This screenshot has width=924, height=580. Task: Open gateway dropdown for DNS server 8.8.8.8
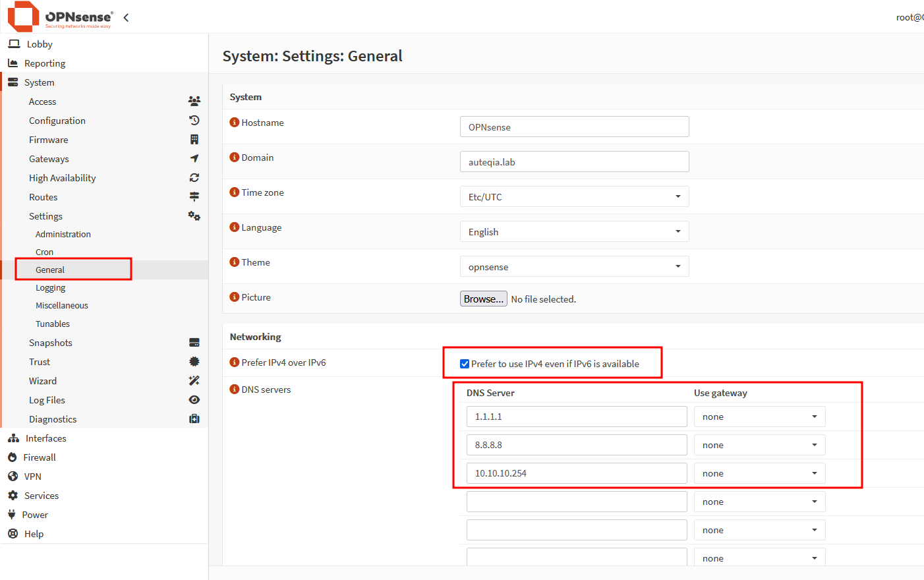(759, 445)
